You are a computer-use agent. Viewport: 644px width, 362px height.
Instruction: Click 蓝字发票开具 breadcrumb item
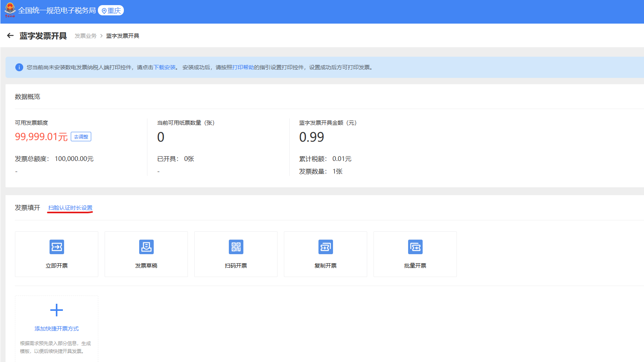(123, 36)
